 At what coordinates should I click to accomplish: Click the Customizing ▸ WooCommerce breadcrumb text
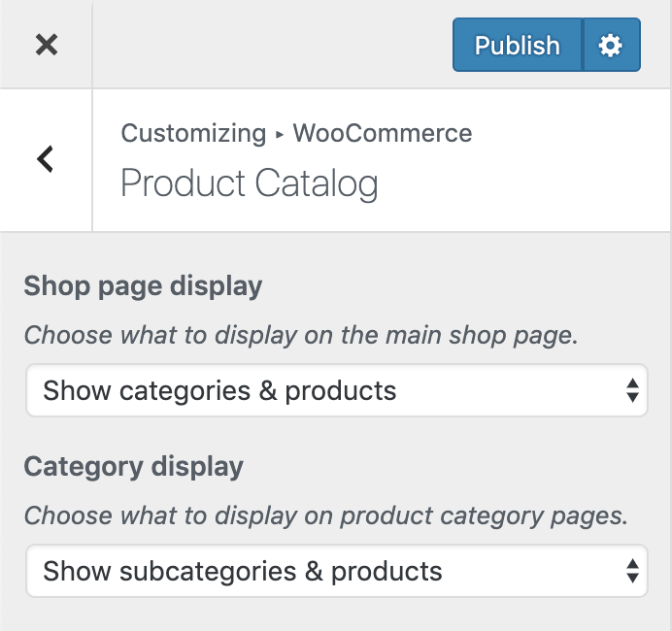(x=296, y=133)
